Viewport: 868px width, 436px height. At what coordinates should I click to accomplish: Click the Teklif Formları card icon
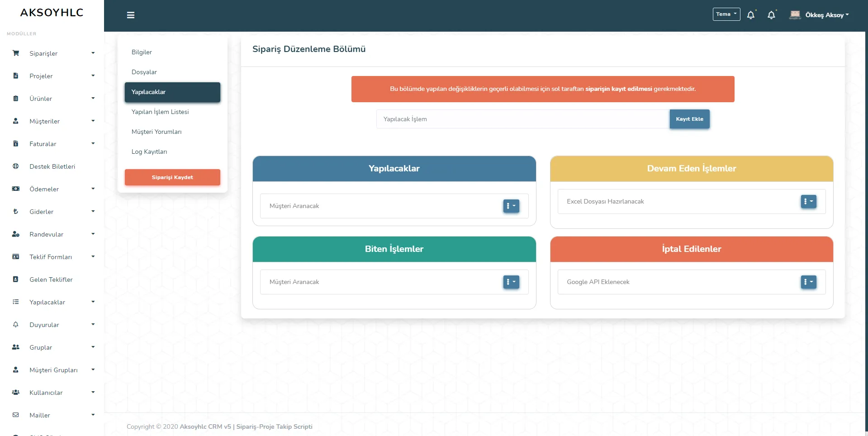[x=16, y=256]
